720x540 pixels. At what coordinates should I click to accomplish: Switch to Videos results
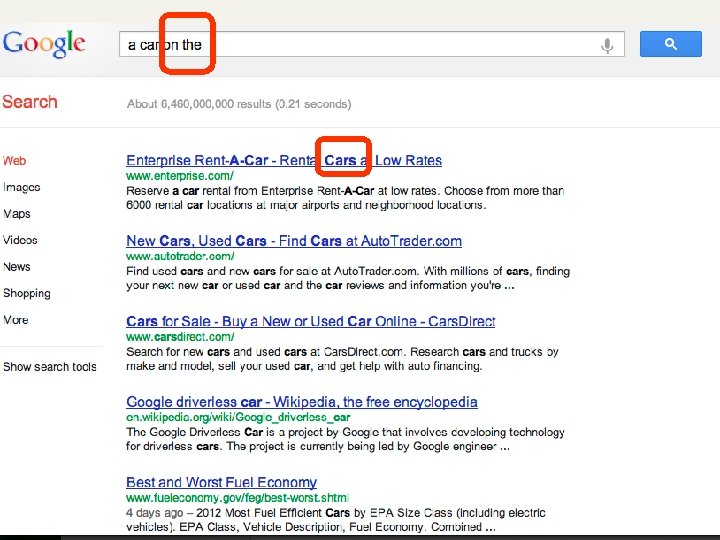(20, 240)
